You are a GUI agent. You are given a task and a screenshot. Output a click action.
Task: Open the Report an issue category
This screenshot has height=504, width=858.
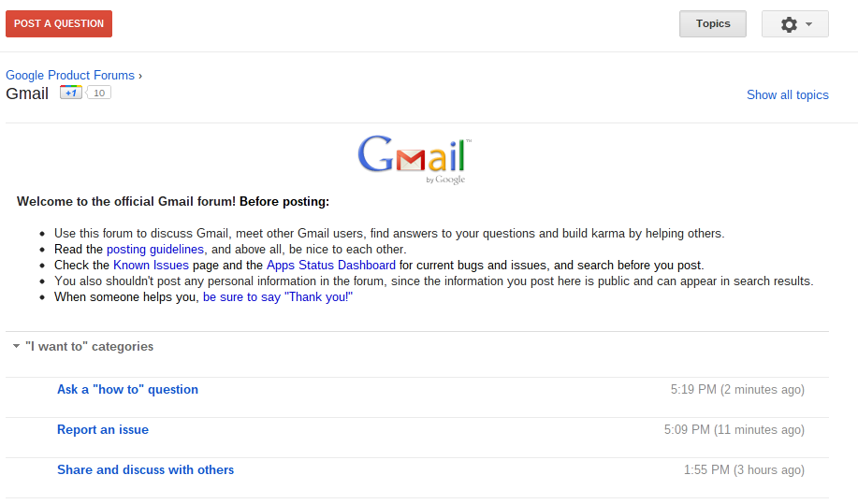tap(102, 429)
